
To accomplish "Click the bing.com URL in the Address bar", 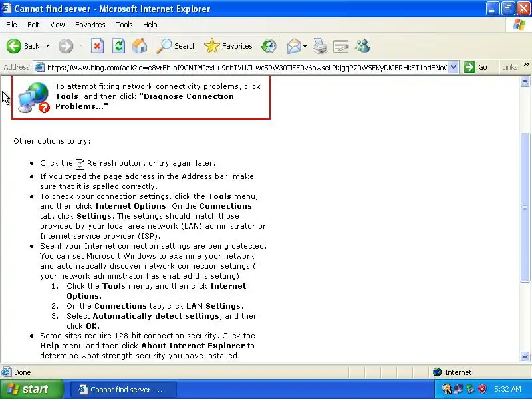I will point(247,68).
